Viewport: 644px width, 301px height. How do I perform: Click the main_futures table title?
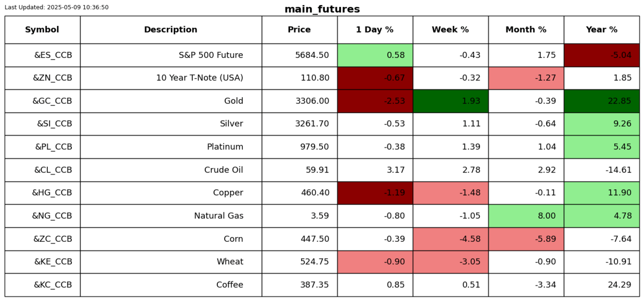pyautogui.click(x=322, y=9)
